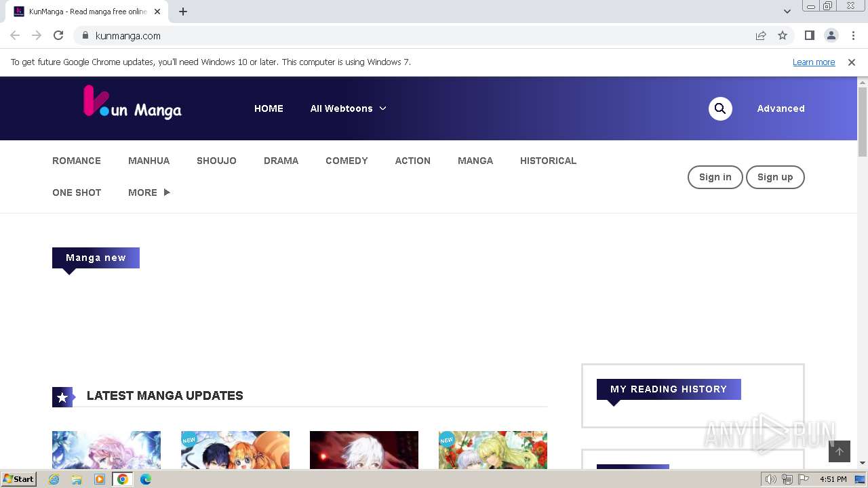
Task: Open ACTION genre
Action: coord(413,161)
